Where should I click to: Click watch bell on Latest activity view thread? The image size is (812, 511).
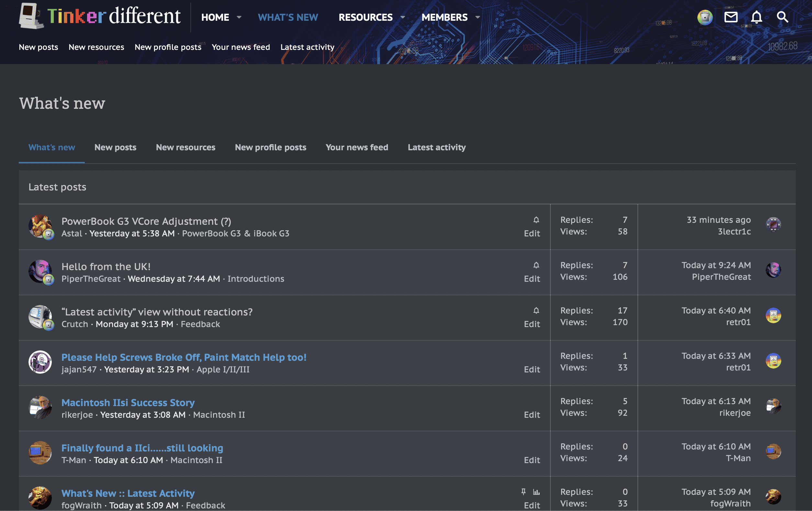pyautogui.click(x=536, y=310)
